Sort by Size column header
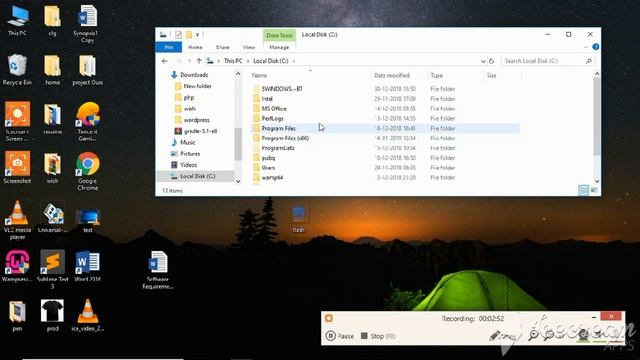Screen dimensions: 640x360 (491, 76)
